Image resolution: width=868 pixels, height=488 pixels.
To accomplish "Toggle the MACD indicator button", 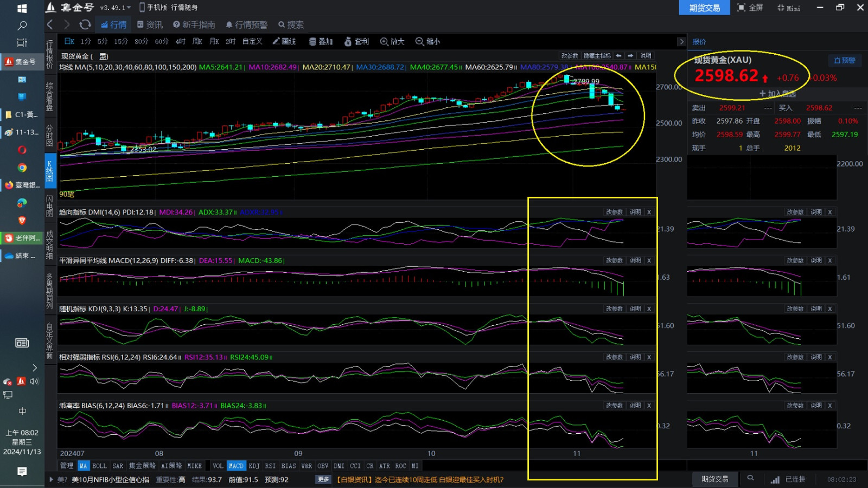I will tap(236, 466).
